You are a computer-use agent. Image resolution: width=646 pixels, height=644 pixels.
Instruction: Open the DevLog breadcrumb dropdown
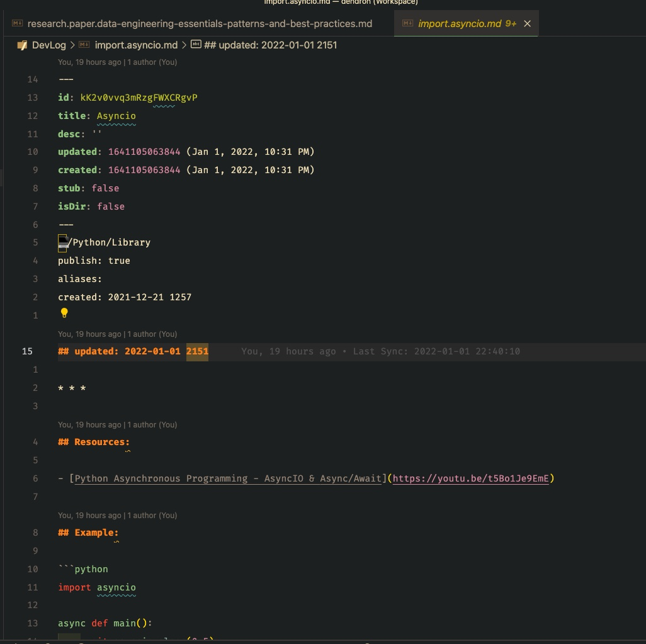(49, 45)
